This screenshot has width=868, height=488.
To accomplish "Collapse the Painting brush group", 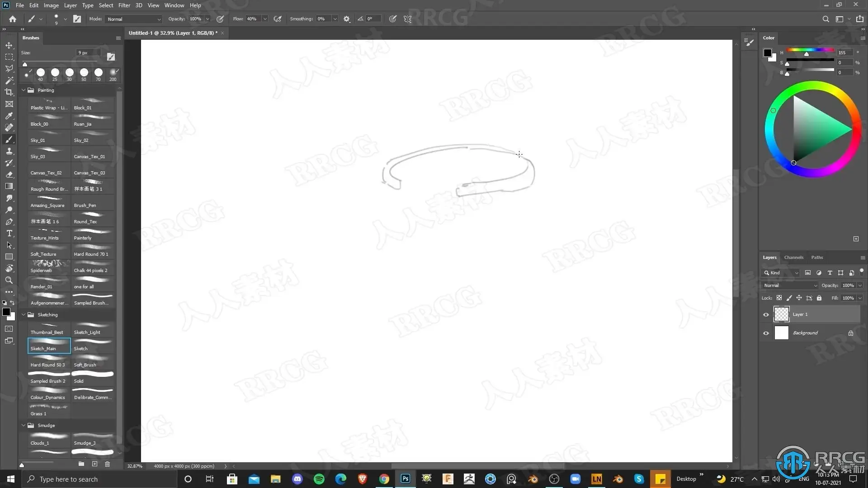I will click(x=24, y=90).
